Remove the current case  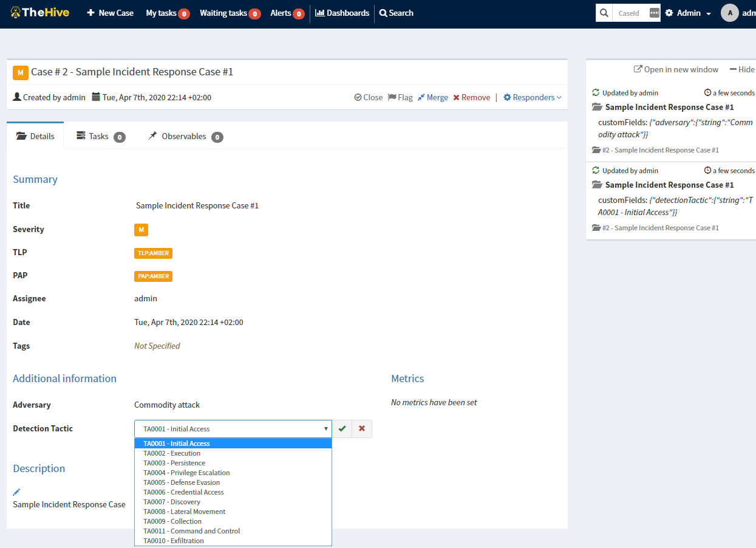471,97
